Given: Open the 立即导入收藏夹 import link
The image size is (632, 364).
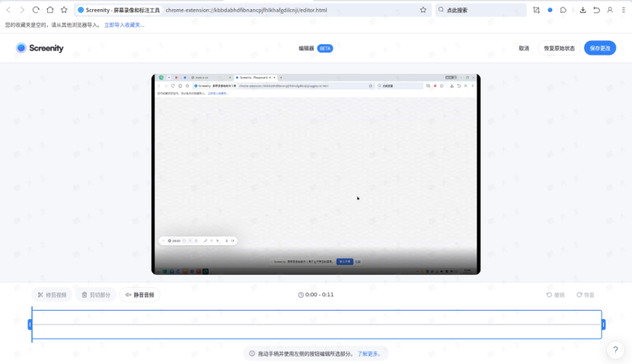Looking at the screenshot, I should (123, 25).
